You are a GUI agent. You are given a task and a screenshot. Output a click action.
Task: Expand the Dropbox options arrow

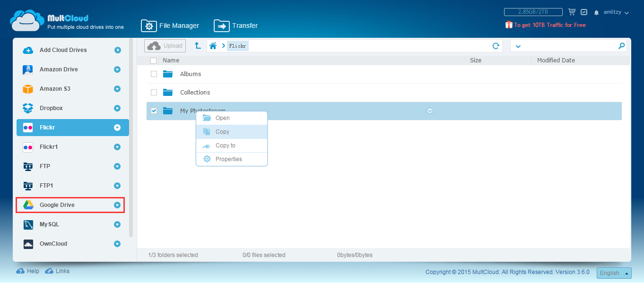(117, 108)
